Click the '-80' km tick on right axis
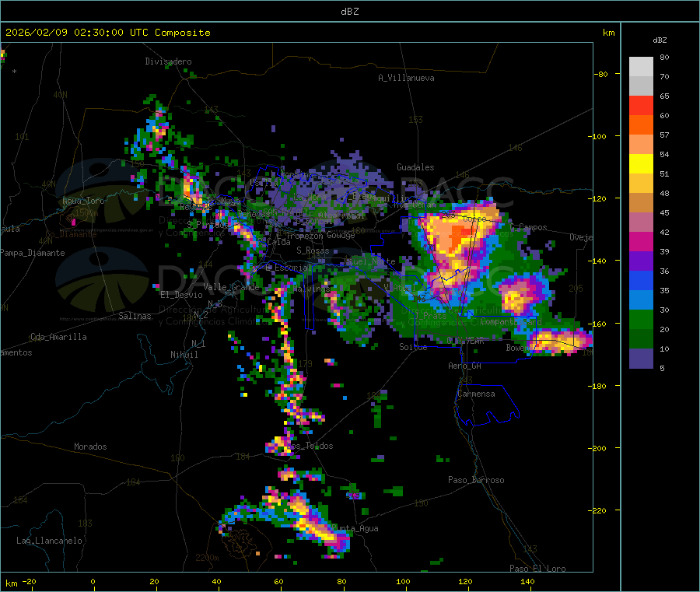The image size is (700, 592). [601, 74]
